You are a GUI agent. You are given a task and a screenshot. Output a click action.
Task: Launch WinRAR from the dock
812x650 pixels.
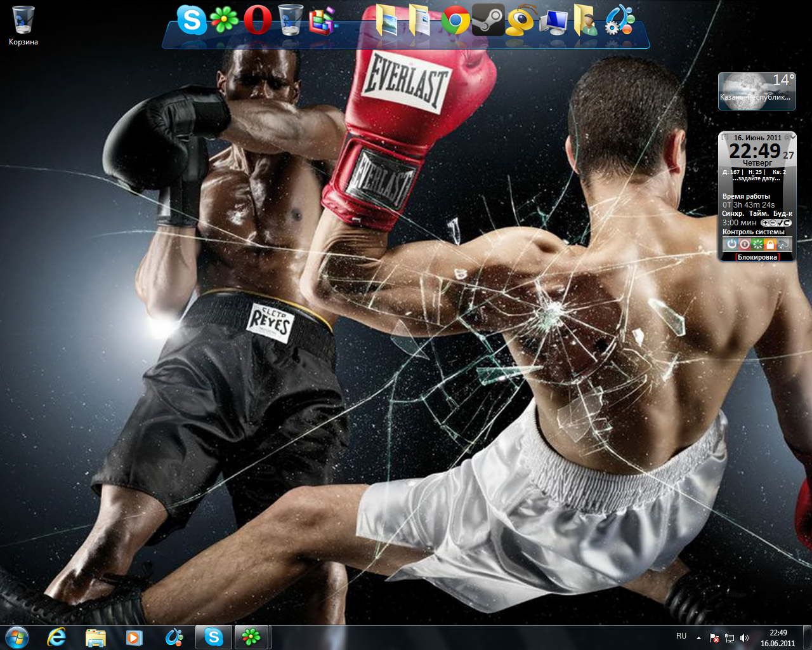coord(322,20)
